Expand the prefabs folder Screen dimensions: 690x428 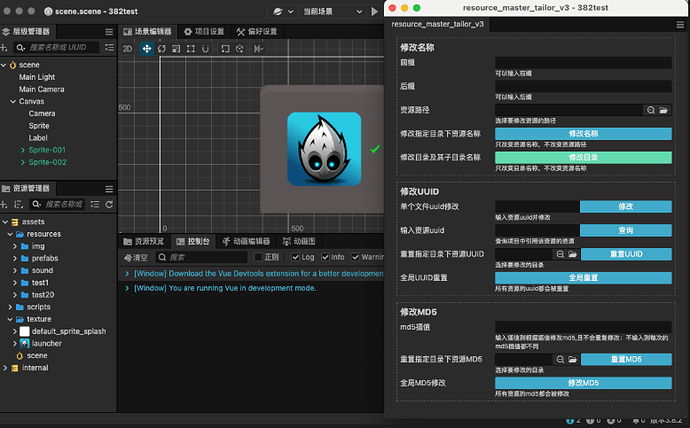pos(15,259)
